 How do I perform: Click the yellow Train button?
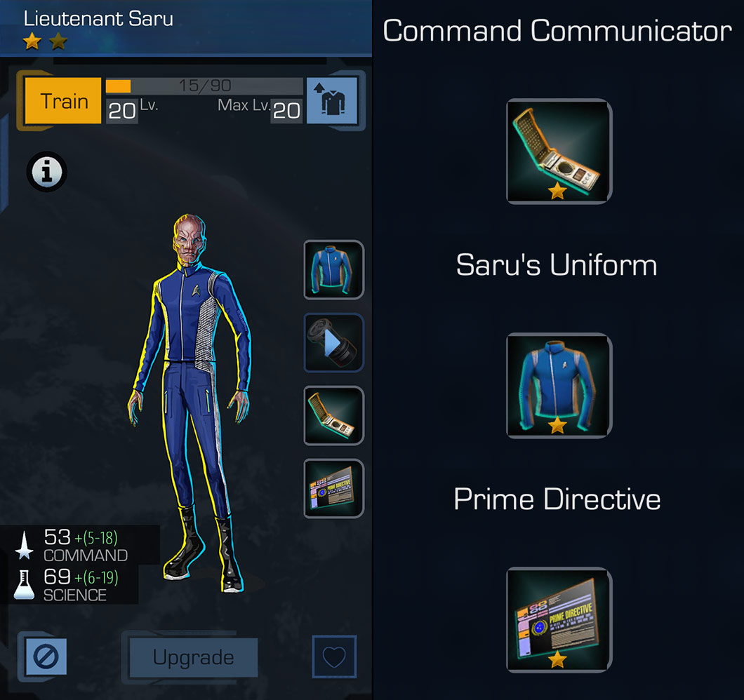pyautogui.click(x=63, y=100)
